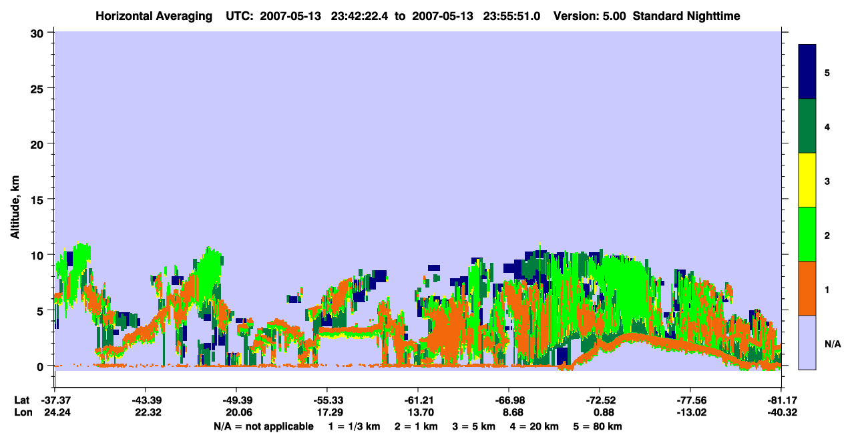Click latitude value -66.98

pos(509,400)
